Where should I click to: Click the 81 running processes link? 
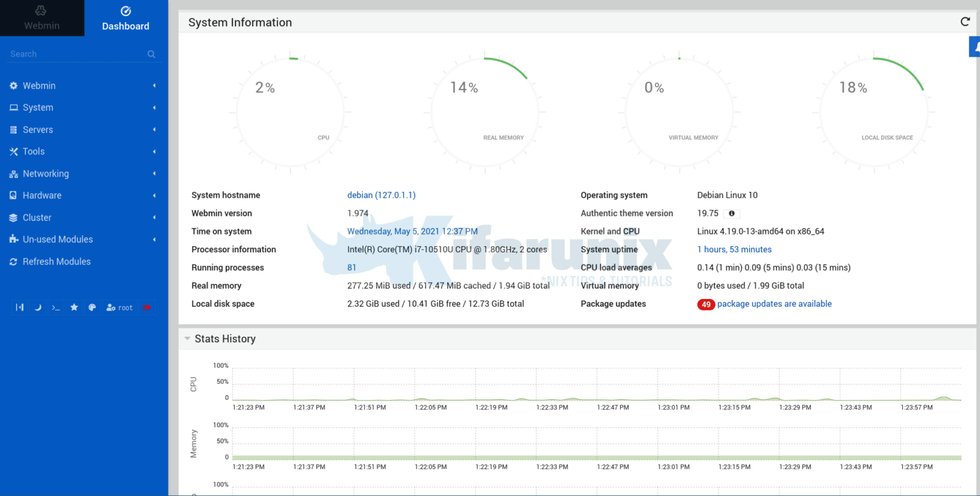coord(352,267)
